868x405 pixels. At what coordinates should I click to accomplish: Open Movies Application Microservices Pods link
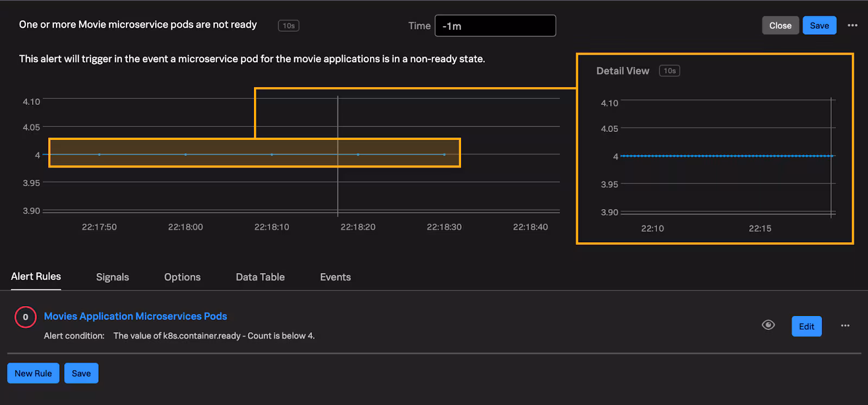(x=135, y=316)
